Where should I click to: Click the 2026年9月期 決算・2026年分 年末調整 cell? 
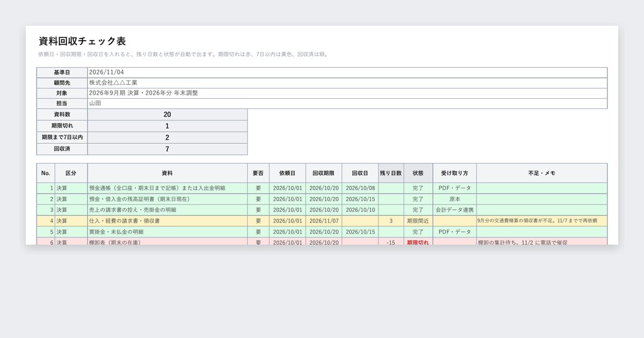click(x=347, y=93)
